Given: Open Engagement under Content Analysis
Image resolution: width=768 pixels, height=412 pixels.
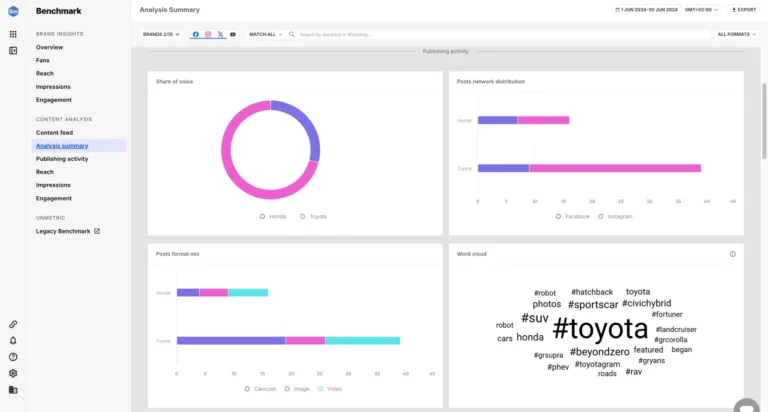Looking at the screenshot, I should 53,198.
